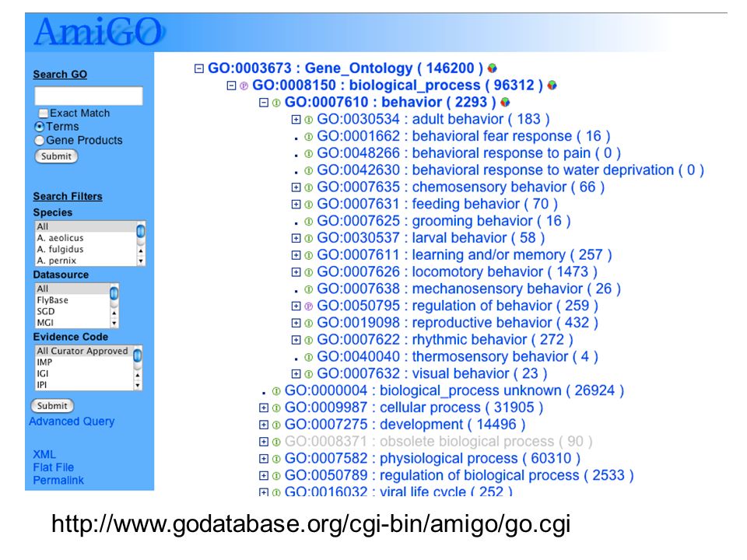Click the is-a icon beside rhythmic behavior
This screenshot has width=747, height=560.
pyautogui.click(x=309, y=340)
